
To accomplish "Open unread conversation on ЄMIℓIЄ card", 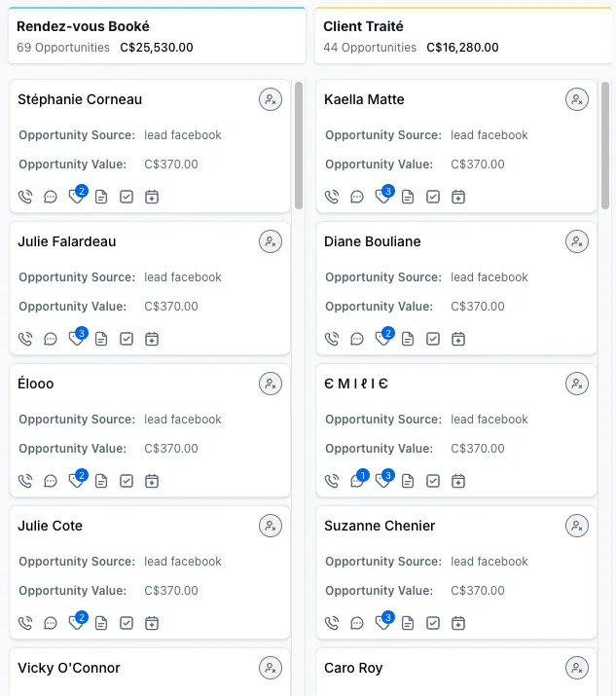I will tap(357, 481).
